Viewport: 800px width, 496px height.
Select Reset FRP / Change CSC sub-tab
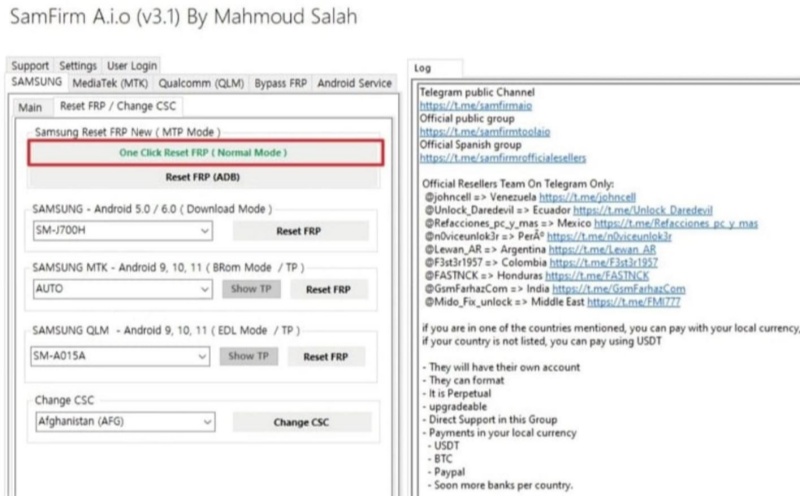(x=118, y=106)
